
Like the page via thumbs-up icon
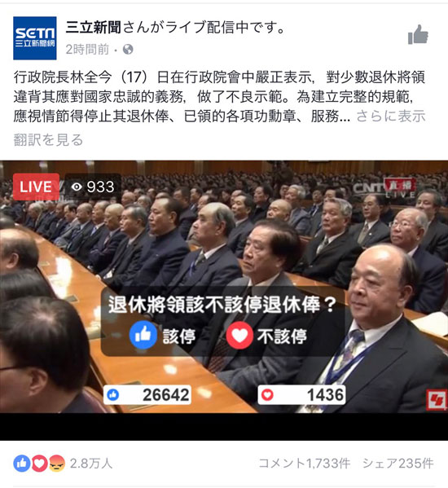[418, 34]
